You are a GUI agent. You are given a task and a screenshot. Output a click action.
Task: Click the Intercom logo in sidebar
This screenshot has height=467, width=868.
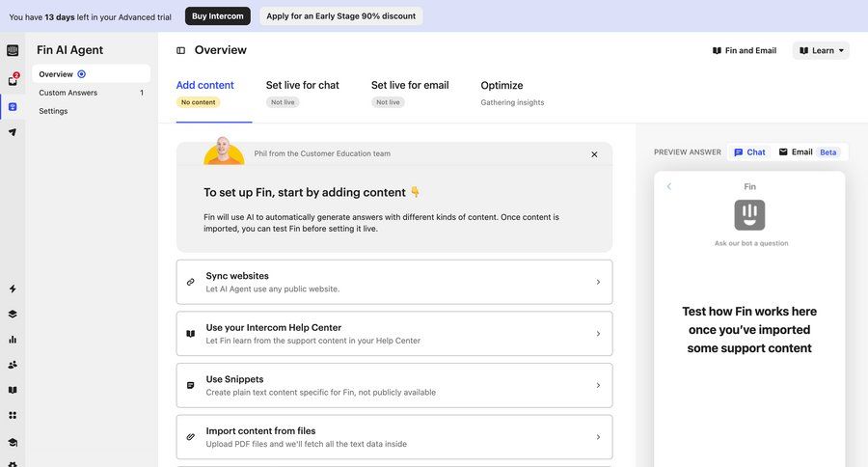coord(13,50)
